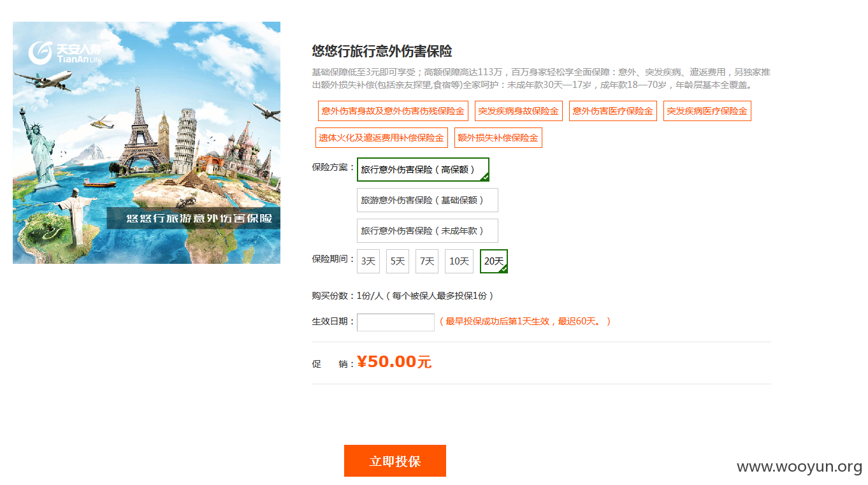
Task: Click the 立即投保 button
Action: coord(395,461)
